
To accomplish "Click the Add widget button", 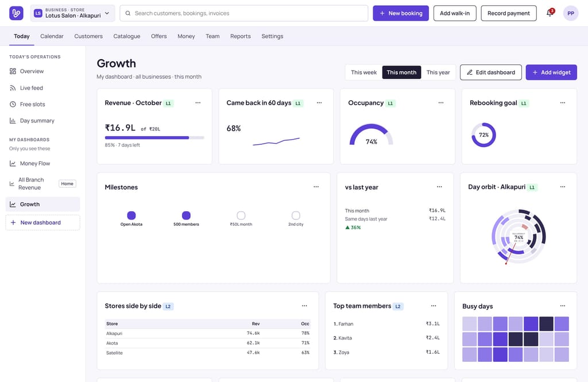I will (551, 72).
